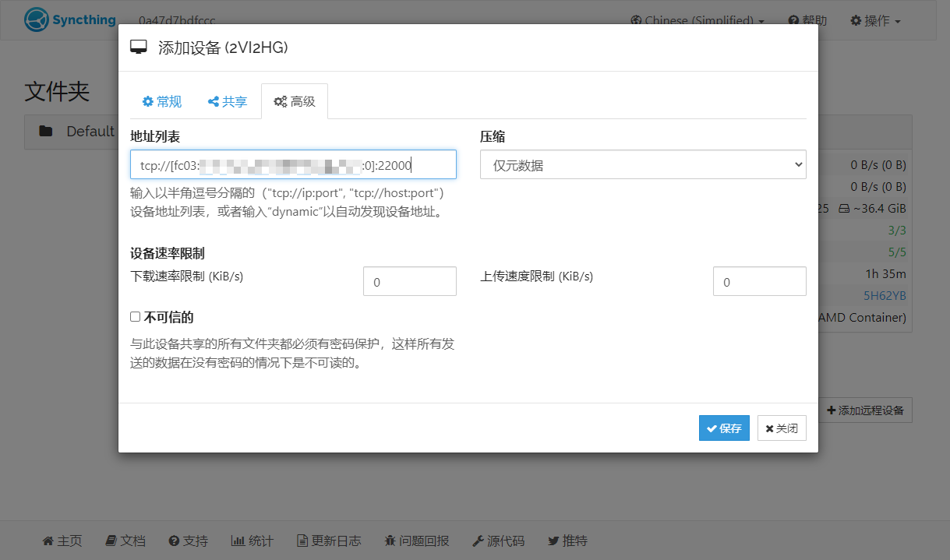Toggle the 不可信的 checkbox
Viewport: 950px width, 560px height.
pos(136,317)
